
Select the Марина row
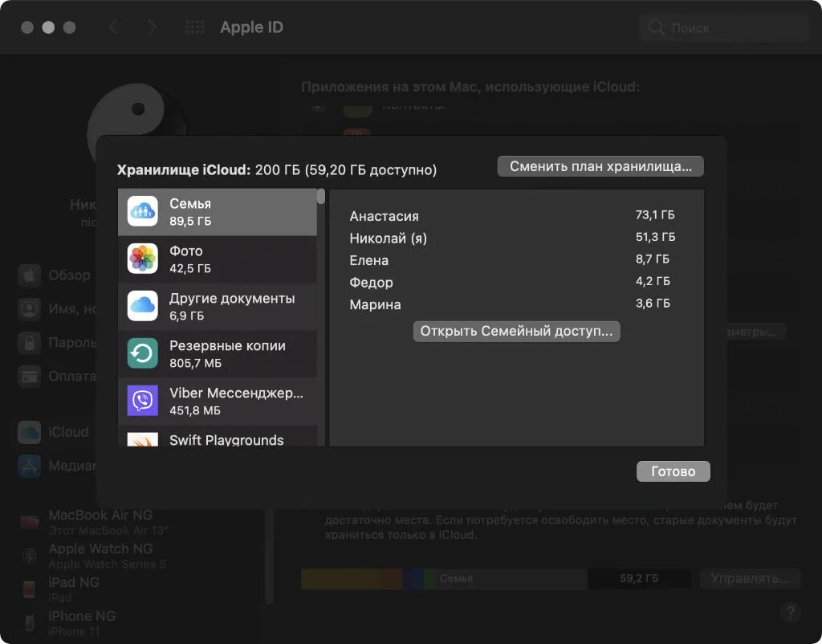point(516,304)
